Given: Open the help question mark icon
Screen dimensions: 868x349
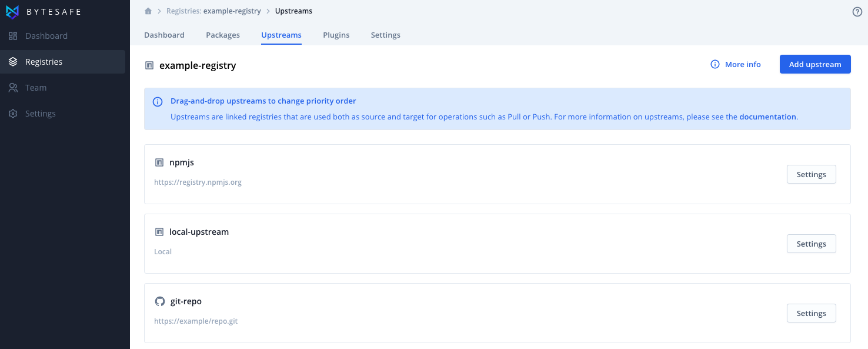Looking at the screenshot, I should (857, 12).
